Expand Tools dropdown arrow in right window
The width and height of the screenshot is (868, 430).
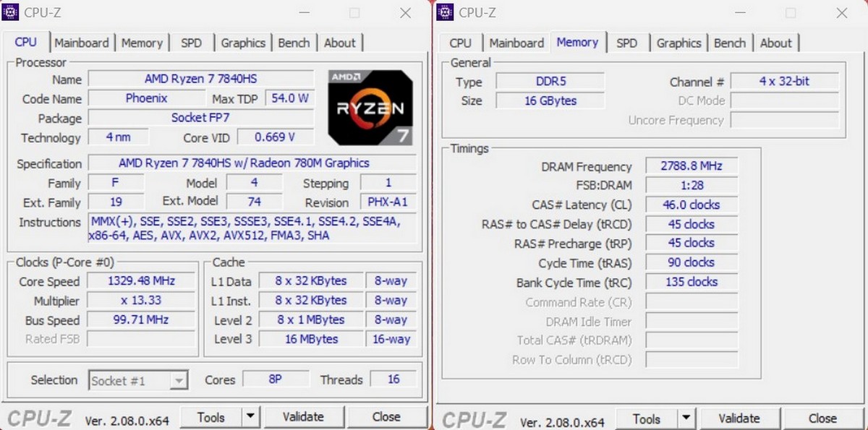pyautogui.click(x=686, y=418)
